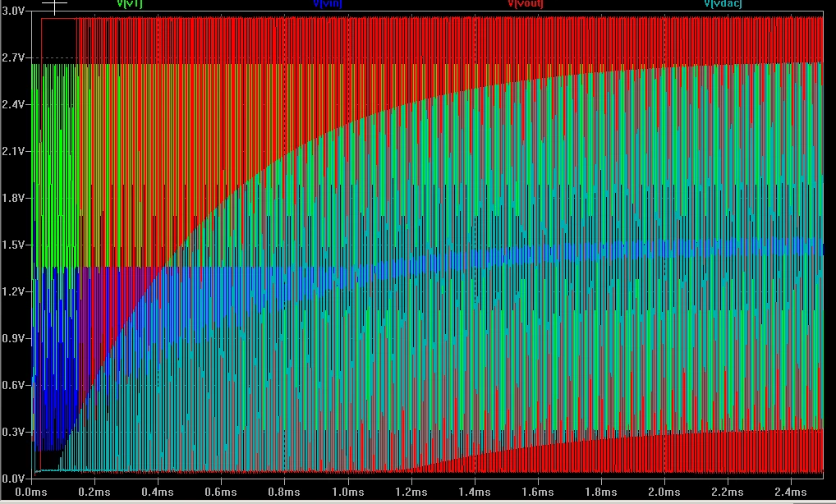The height and width of the screenshot is (504, 836).
Task: Click the V(vin) blue trace label
Action: pyautogui.click(x=328, y=4)
